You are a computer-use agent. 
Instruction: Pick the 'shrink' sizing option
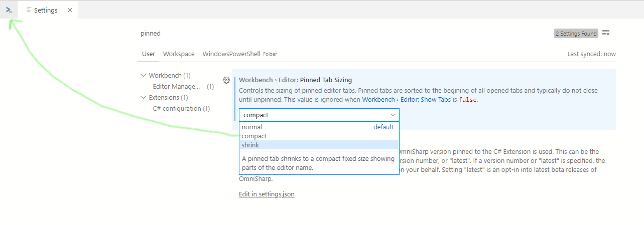tap(250, 145)
